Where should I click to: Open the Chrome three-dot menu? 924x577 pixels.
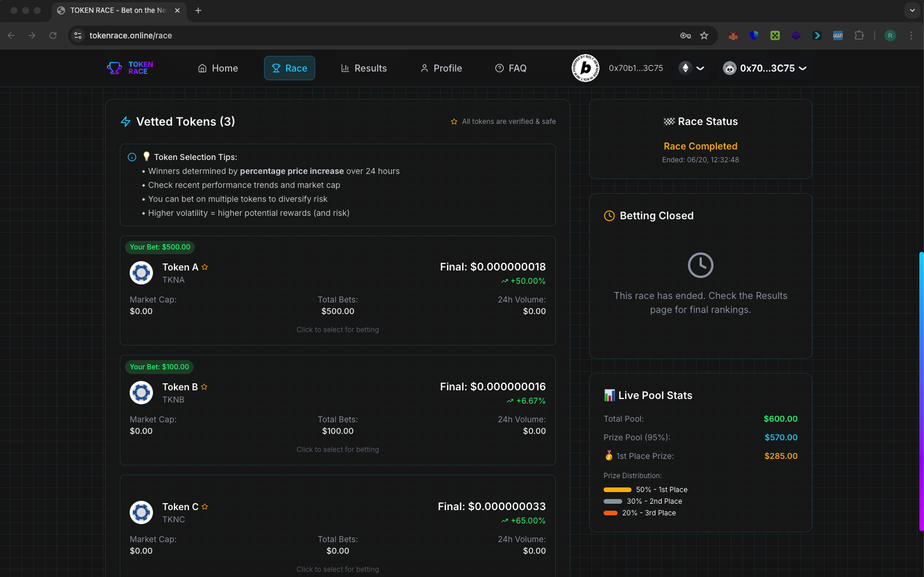(911, 35)
